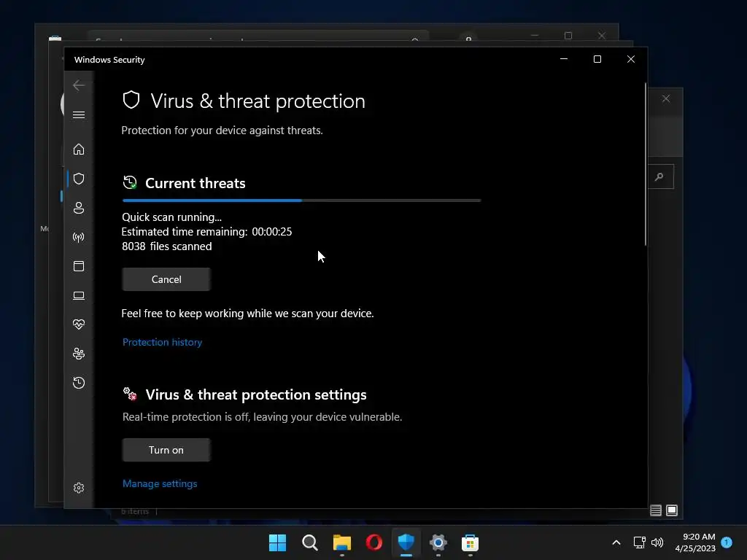Click the Current threats heading
747x560 pixels.
tap(196, 183)
